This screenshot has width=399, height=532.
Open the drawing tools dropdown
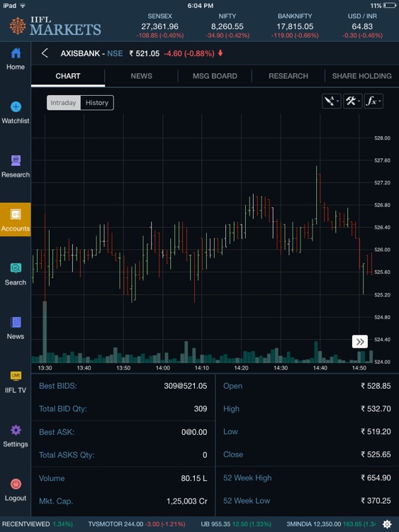(331, 101)
